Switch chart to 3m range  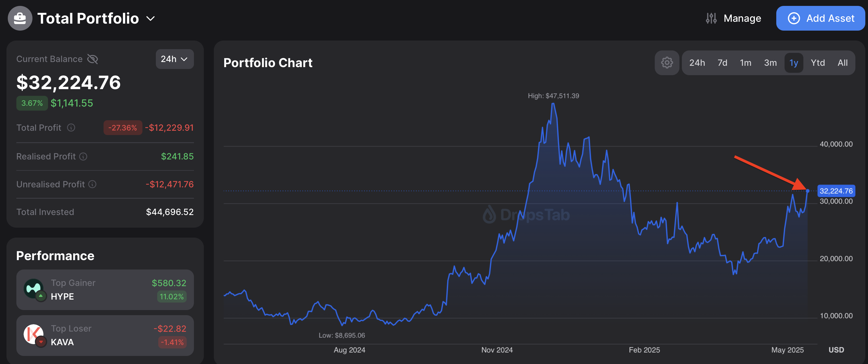(x=770, y=63)
